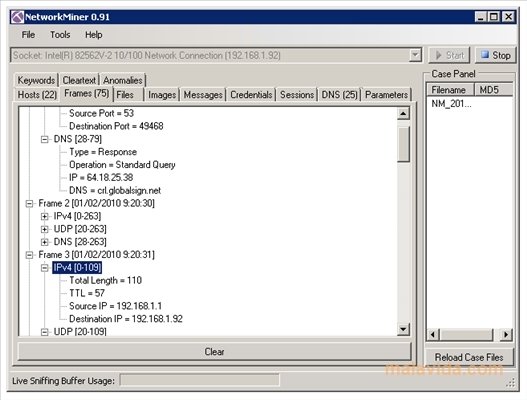
Task: Select 'Destination IP = 192.168.1.92' row
Action: click(x=126, y=319)
